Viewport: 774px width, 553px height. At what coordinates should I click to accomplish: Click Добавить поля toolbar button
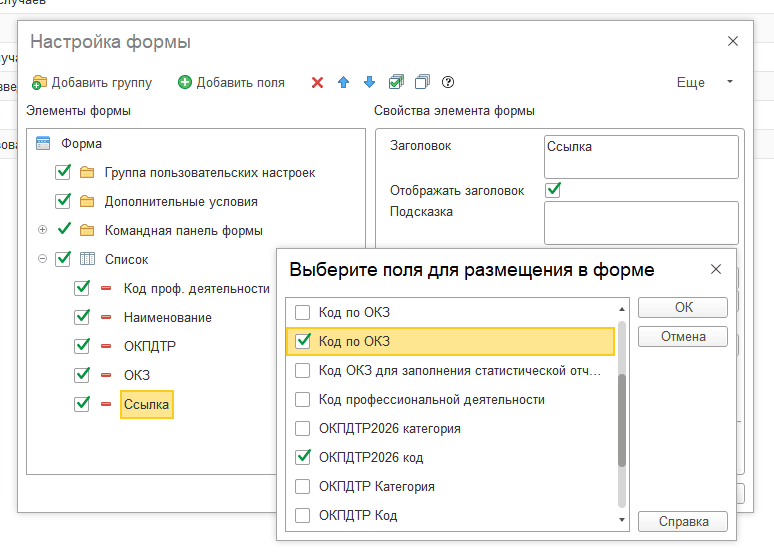point(231,83)
